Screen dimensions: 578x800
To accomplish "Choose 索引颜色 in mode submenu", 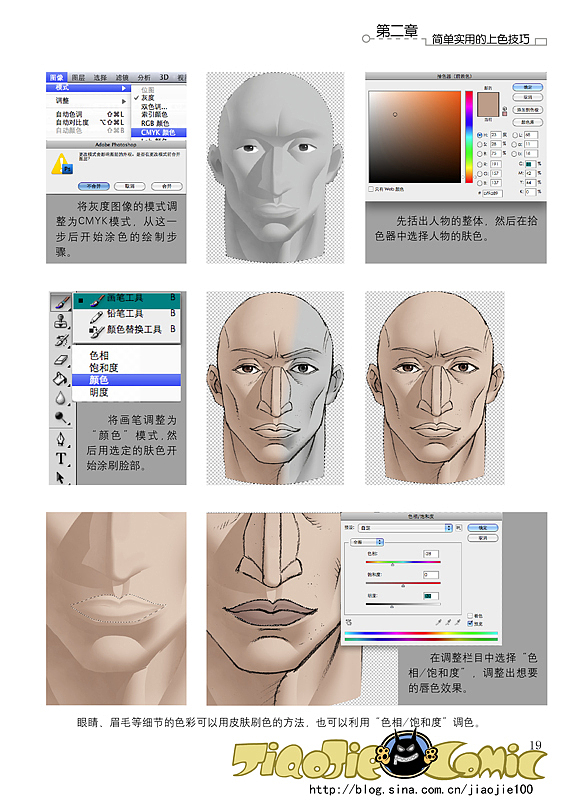I will tap(159, 115).
